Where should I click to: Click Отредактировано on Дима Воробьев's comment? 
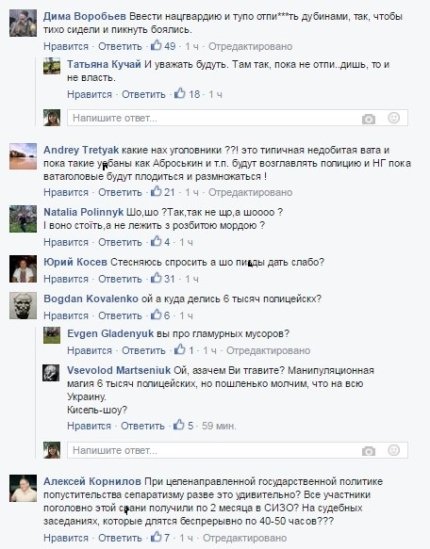pos(250,47)
